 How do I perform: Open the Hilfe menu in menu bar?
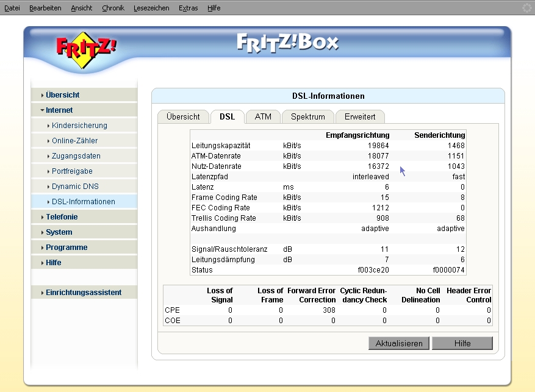(x=214, y=8)
